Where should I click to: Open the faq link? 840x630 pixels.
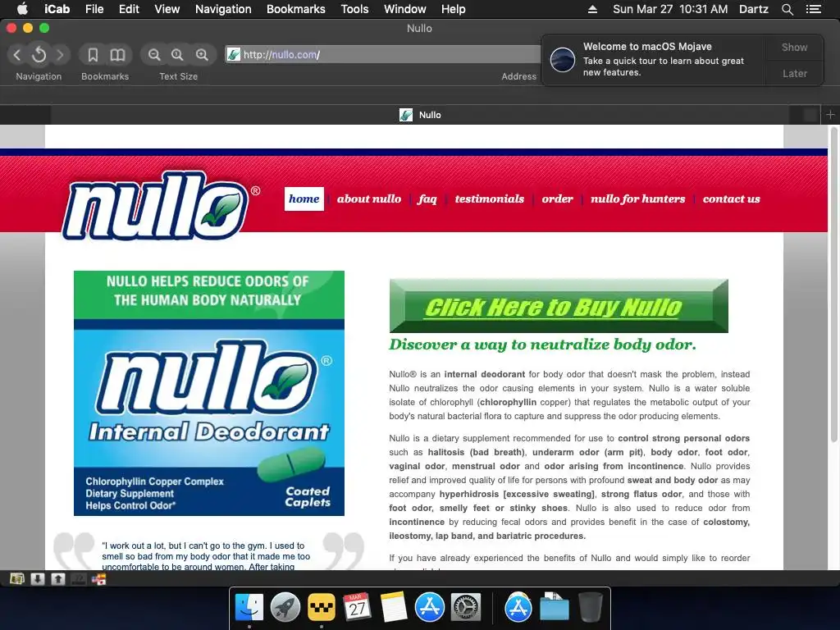tap(427, 199)
